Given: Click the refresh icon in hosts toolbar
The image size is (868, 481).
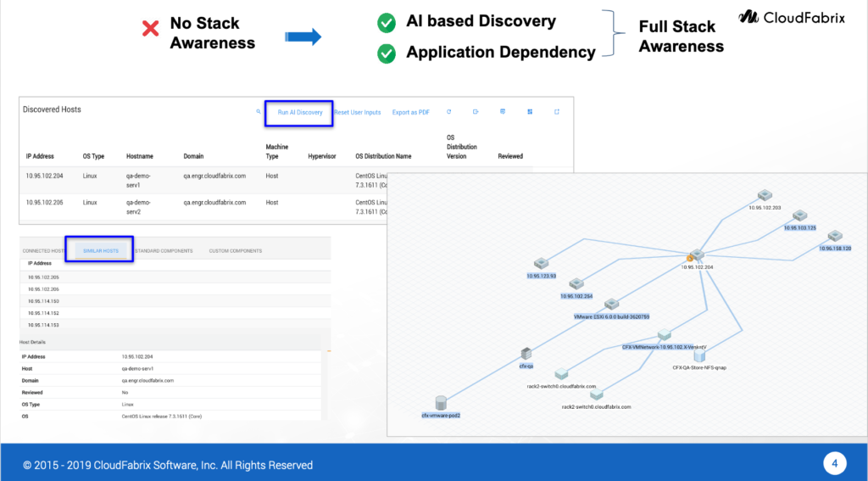Looking at the screenshot, I should coord(448,112).
